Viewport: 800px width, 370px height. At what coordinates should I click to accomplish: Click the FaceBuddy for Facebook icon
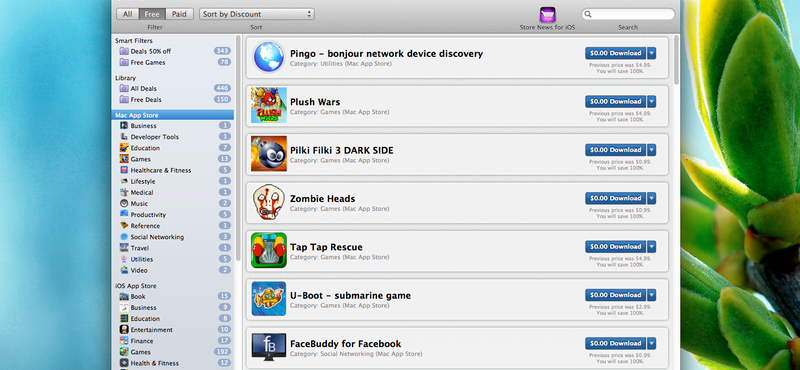point(269,347)
